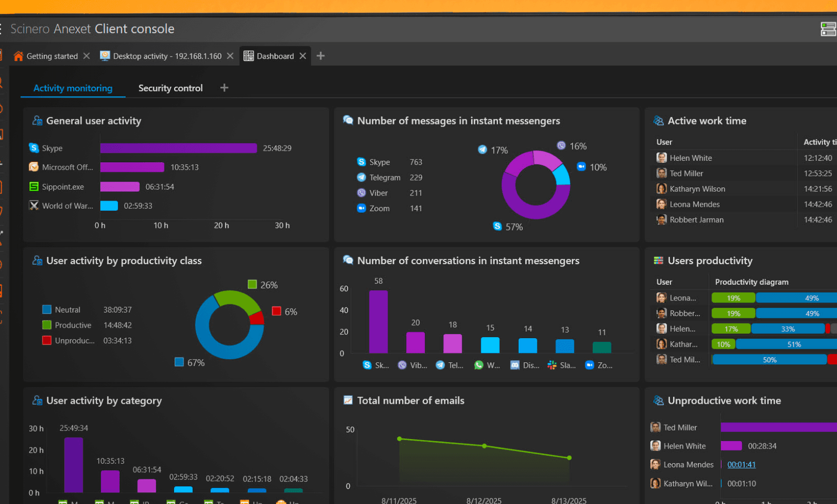The height and width of the screenshot is (504, 837).
Task: Click the Viber legend icon in messages widget
Action: (x=361, y=193)
